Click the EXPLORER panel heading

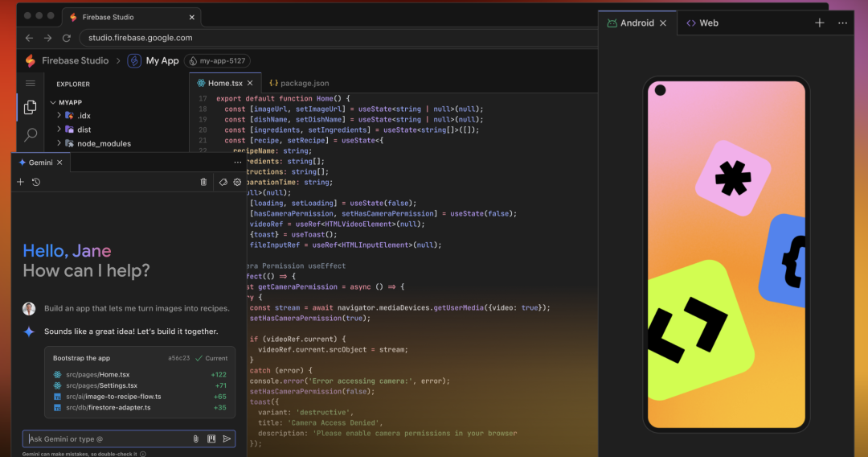73,84
